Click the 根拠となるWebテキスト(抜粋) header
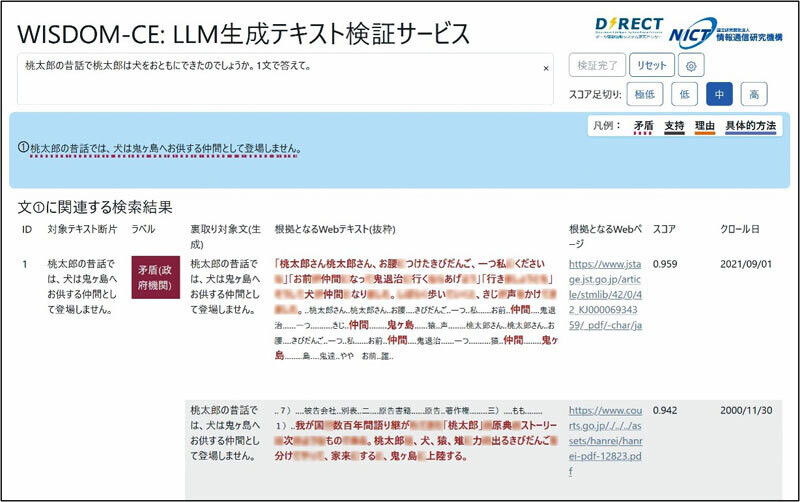This screenshot has height=502, width=800. 335,230
